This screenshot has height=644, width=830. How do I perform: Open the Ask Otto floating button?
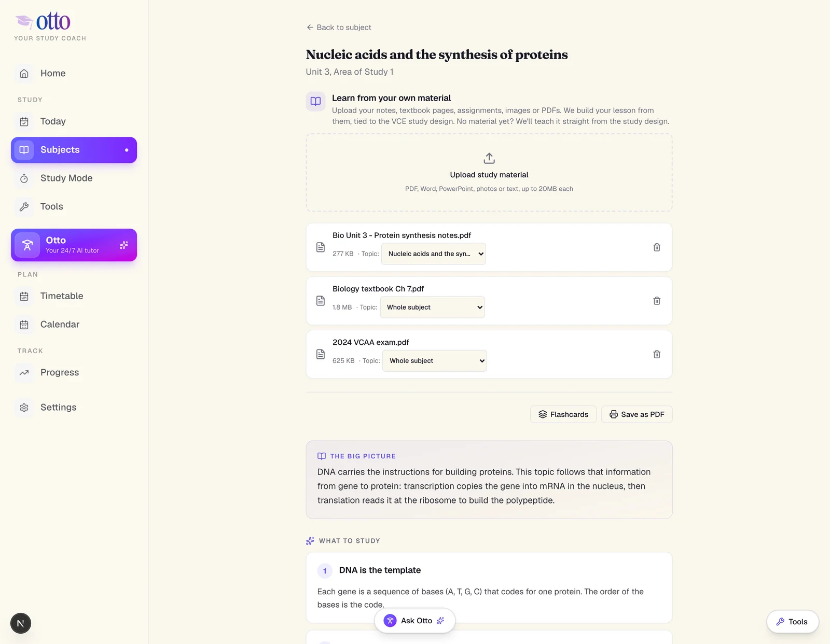415,621
